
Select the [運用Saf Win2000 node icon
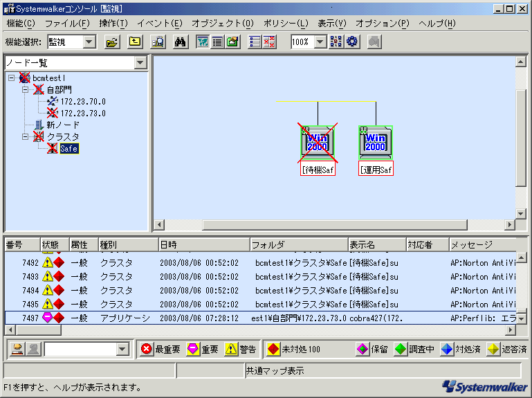(x=376, y=143)
